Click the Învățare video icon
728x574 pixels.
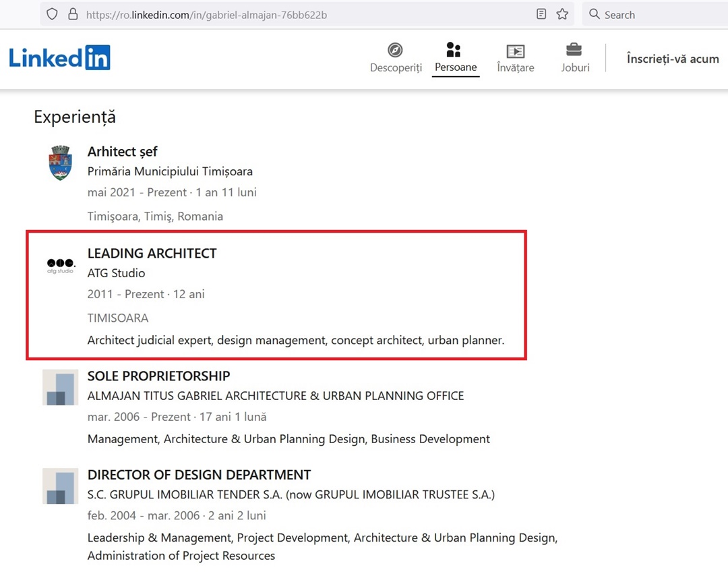[516, 51]
